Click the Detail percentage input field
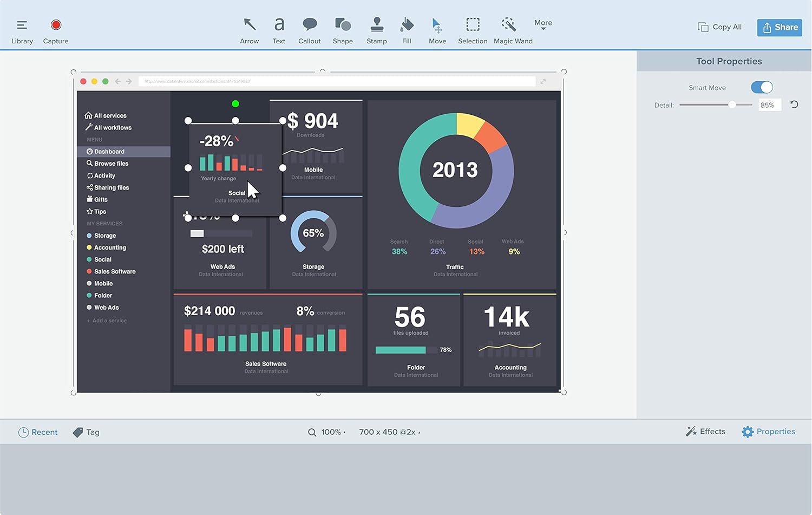The width and height of the screenshot is (812, 515). (x=769, y=105)
